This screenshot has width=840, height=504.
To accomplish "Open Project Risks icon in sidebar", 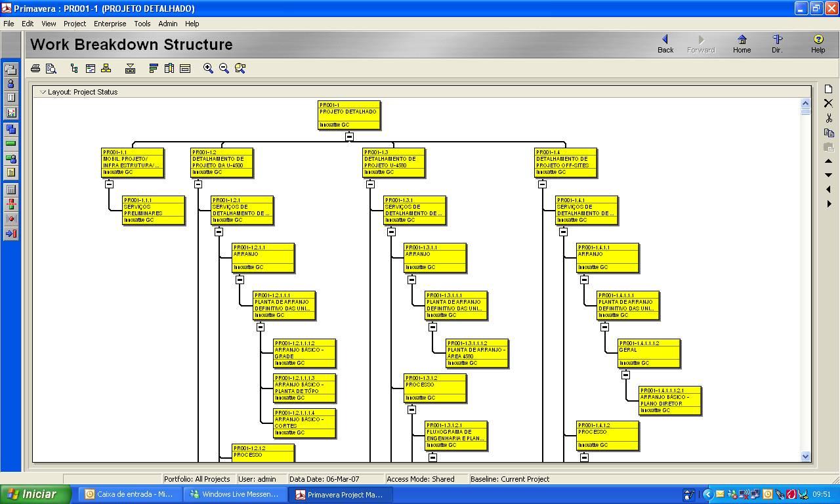I will (10, 234).
